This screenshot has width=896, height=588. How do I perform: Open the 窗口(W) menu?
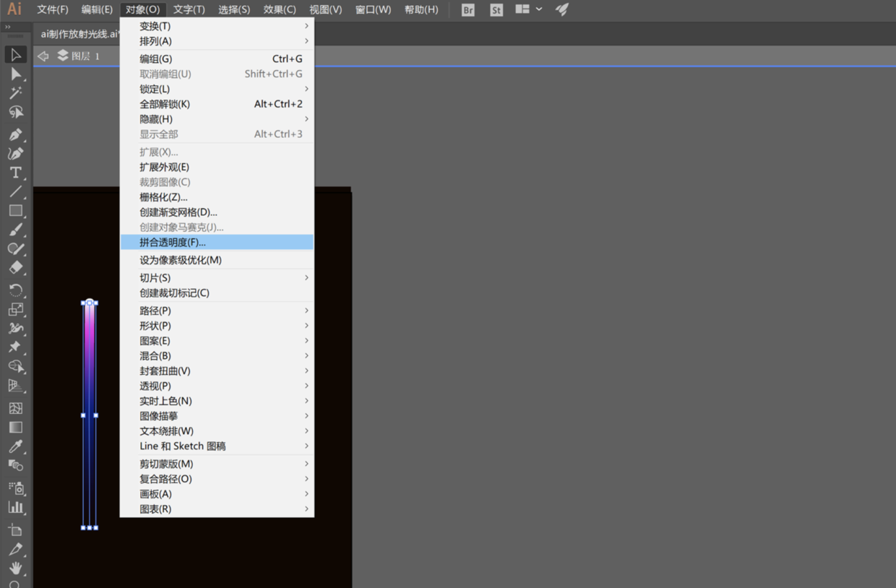coord(373,9)
